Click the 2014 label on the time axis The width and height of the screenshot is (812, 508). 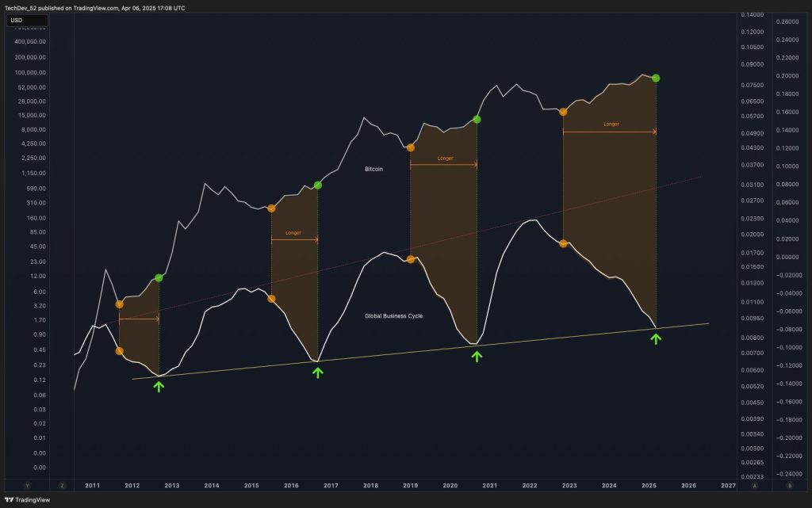[211, 486]
